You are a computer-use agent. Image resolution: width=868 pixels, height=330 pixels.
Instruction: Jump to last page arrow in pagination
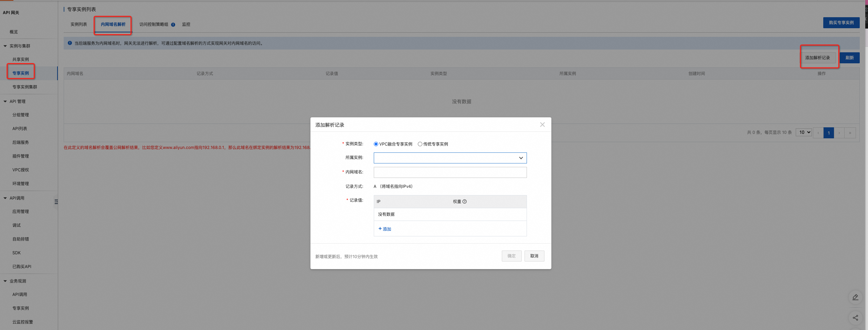(850, 133)
